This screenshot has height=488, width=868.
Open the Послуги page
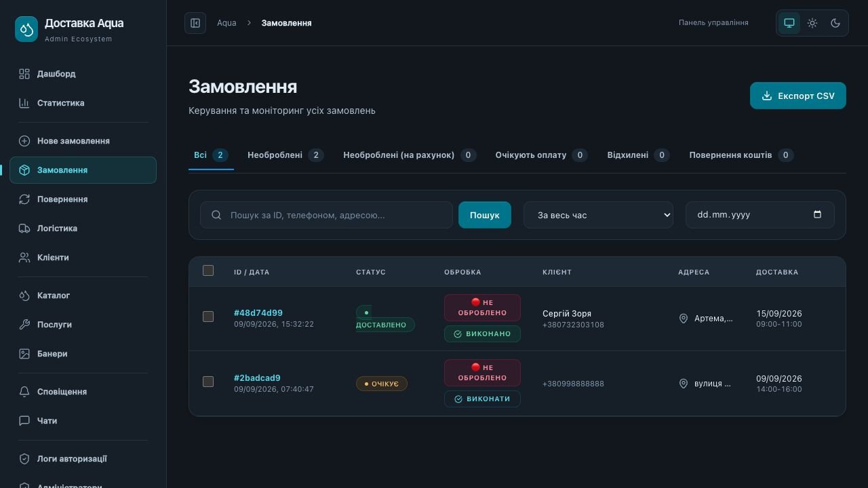pos(83,325)
